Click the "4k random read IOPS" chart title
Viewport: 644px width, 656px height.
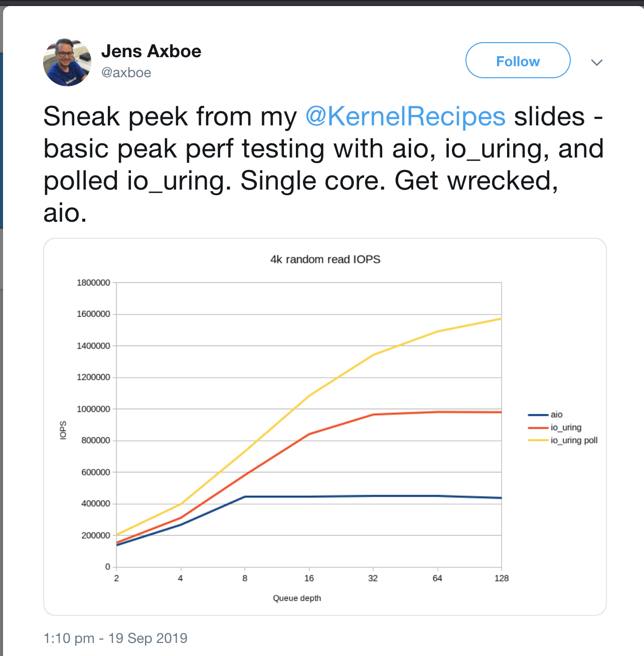[x=325, y=259]
